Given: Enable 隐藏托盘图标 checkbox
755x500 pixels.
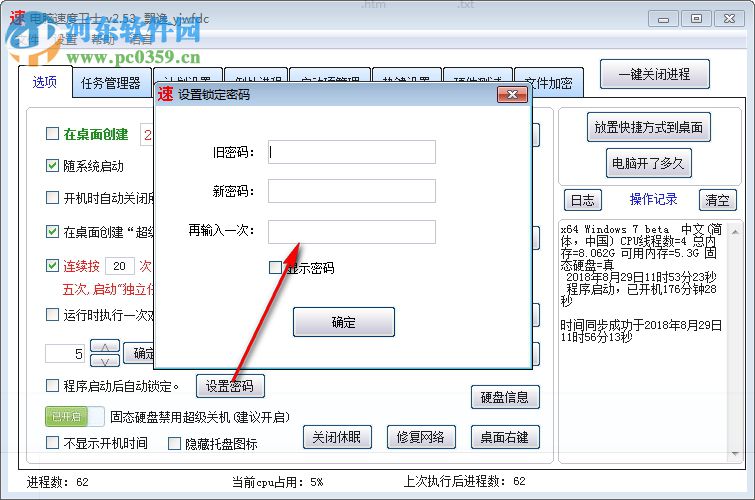Looking at the screenshot, I should (174, 443).
